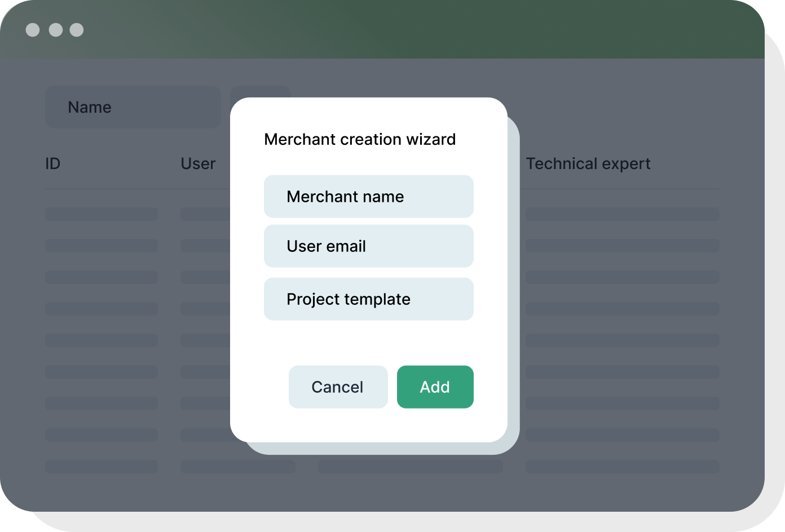Click the Technical expert column header
This screenshot has height=532, width=785.
point(588,164)
